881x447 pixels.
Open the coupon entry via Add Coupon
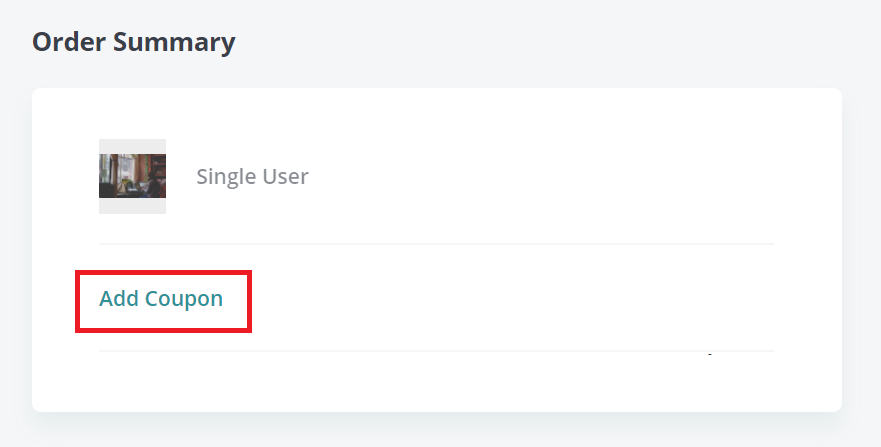click(161, 298)
